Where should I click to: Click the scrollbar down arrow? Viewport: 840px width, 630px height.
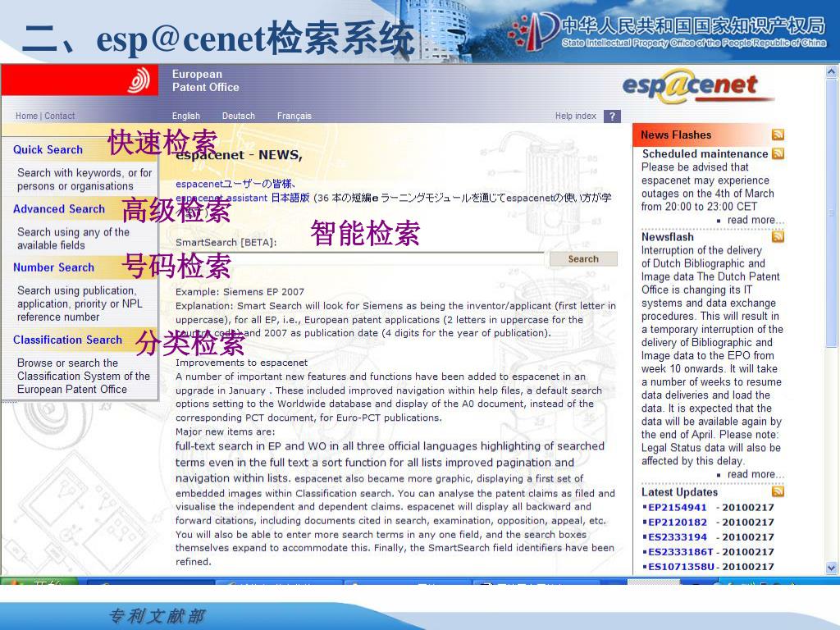(x=832, y=568)
